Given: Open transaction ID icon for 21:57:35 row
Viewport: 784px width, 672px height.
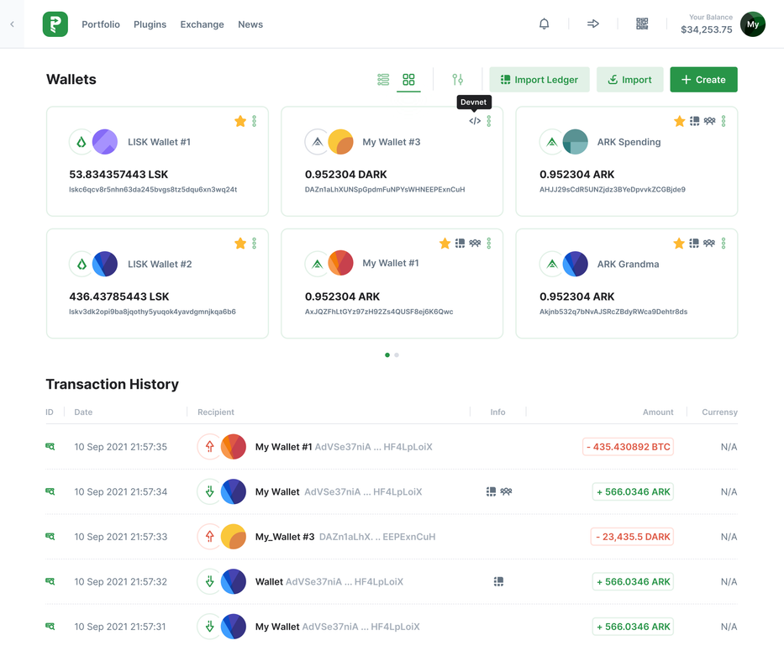Looking at the screenshot, I should (50, 447).
